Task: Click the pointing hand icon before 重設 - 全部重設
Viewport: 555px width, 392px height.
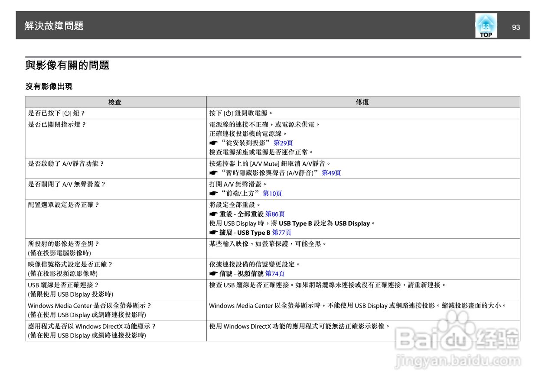Action: point(213,214)
